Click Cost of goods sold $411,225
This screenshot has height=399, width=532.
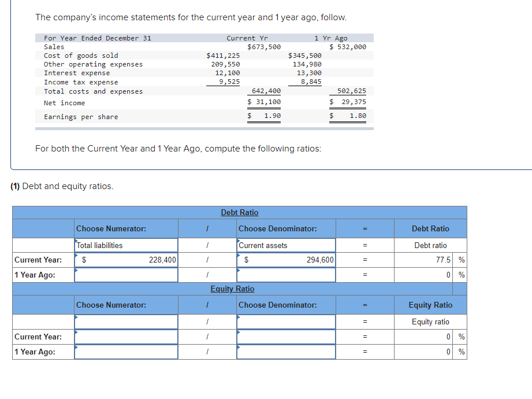(x=223, y=56)
